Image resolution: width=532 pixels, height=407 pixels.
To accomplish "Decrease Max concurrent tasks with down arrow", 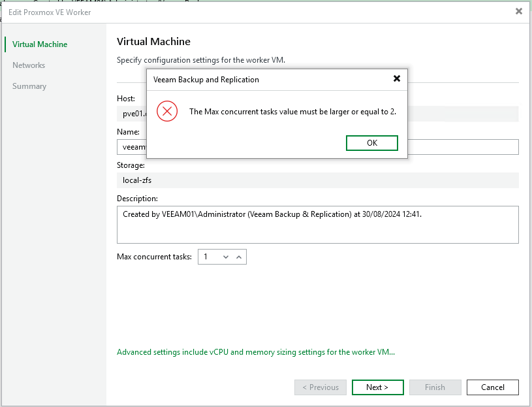I will tap(226, 257).
